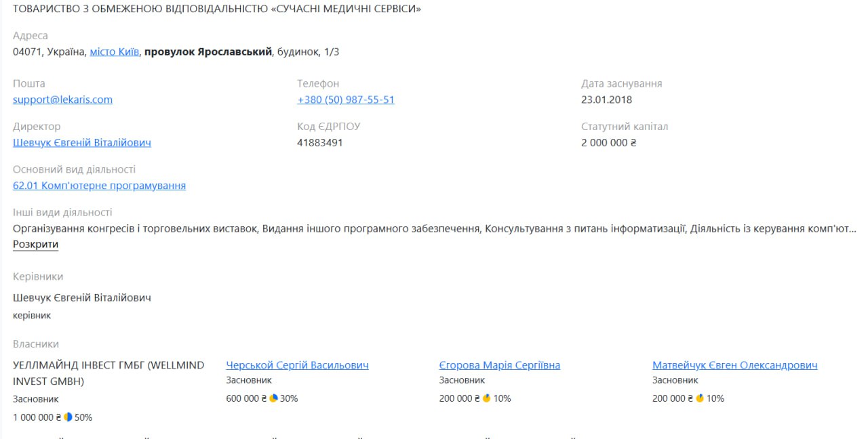Screen dimensions: 868x439
Task: Open owner Єгорова Марія Сергіївна profile
Action: tap(500, 365)
